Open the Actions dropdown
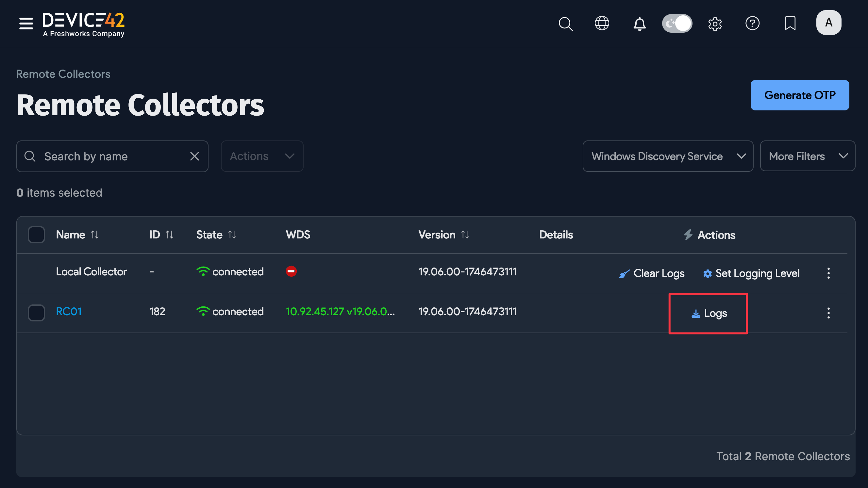Image resolution: width=868 pixels, height=488 pixels. (x=262, y=156)
